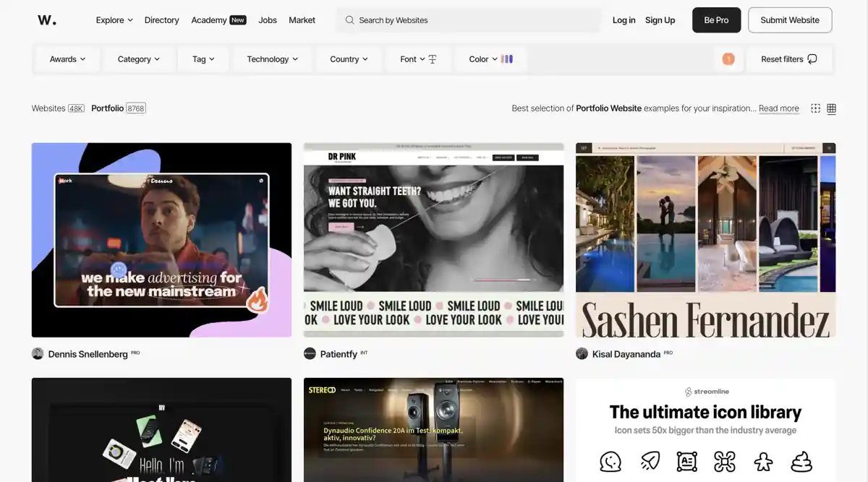Screen dimensions: 868x482
Task: Open the STEREO Dynaudio website thumbnail
Action: pyautogui.click(x=433, y=430)
